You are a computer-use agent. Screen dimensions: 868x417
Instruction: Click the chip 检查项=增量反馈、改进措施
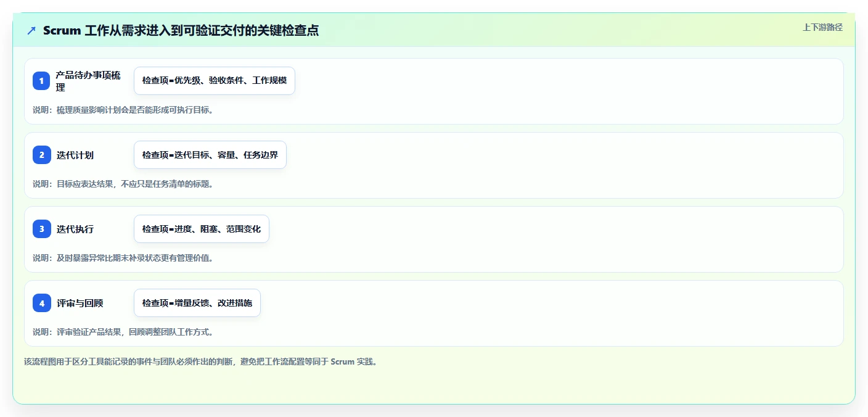197,303
